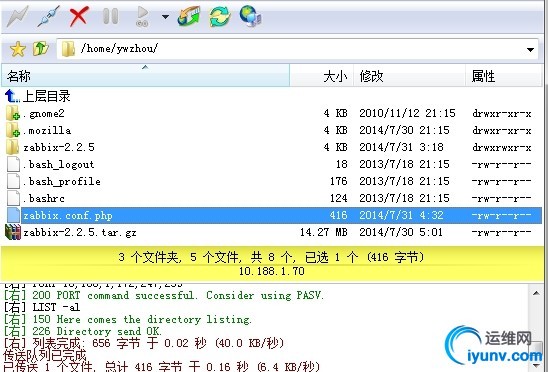548x372 pixels.
Task: Click the globe site manager icon
Action: 251,16
